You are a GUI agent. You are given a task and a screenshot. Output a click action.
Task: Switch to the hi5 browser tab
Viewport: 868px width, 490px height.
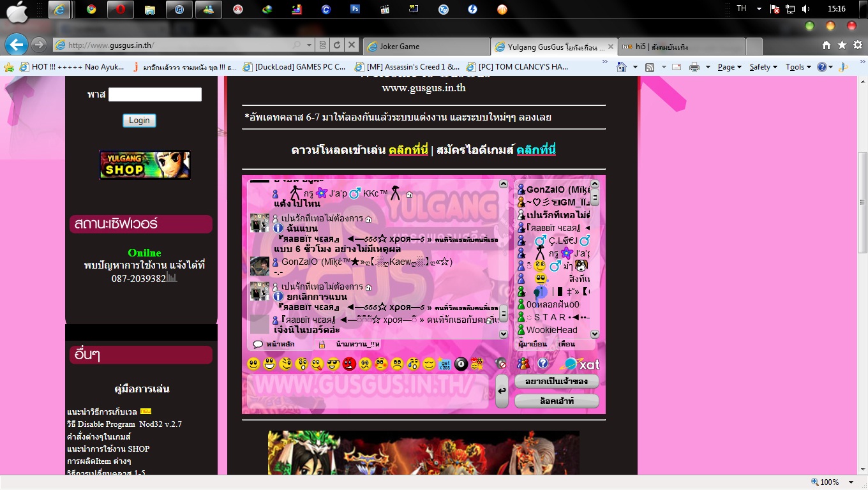point(680,46)
